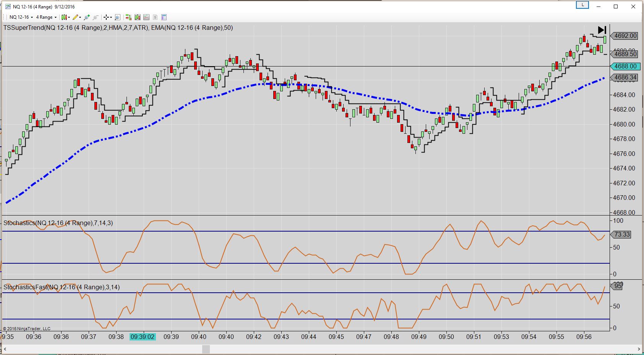The image size is (644, 355).
Task: Open the pencil drawing tools dropdown
Action: click(x=77, y=17)
